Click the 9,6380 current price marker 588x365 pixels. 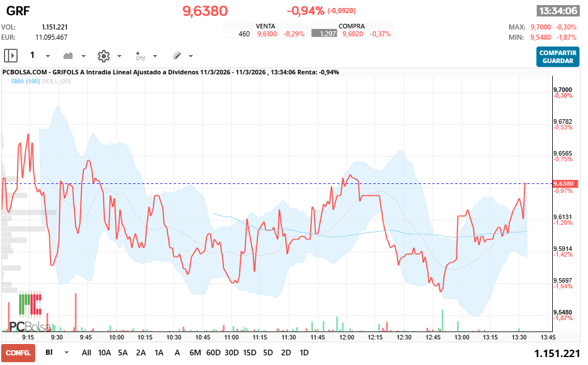[x=565, y=184]
